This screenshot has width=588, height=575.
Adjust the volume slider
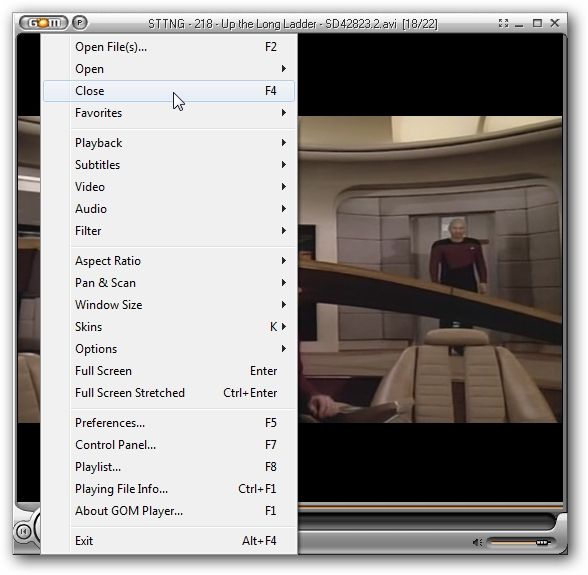click(520, 542)
